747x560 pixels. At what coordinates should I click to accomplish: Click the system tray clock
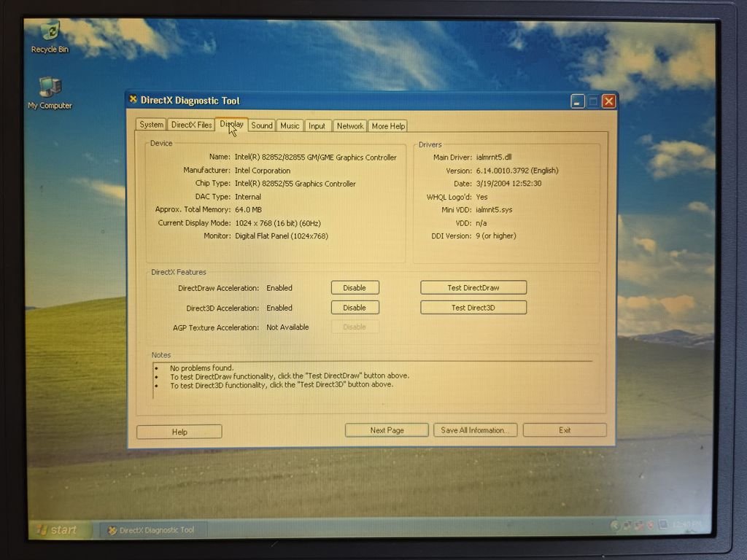[687, 525]
